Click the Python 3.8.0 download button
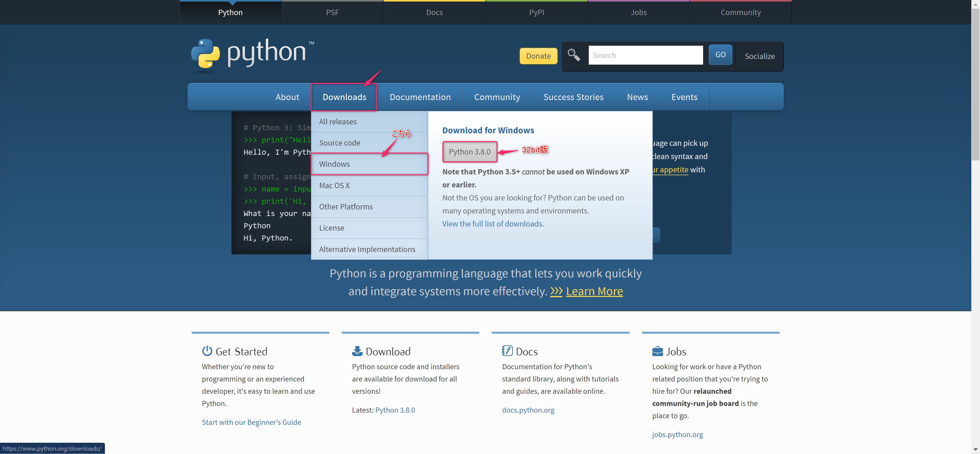Image resolution: width=980 pixels, height=454 pixels. [470, 151]
